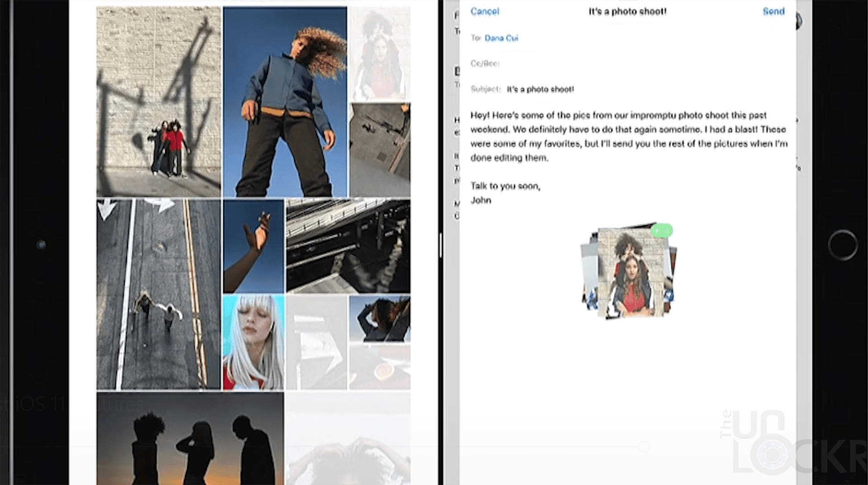868x485 pixels.
Task: Open the black and white bridge photo
Action: pos(348,246)
